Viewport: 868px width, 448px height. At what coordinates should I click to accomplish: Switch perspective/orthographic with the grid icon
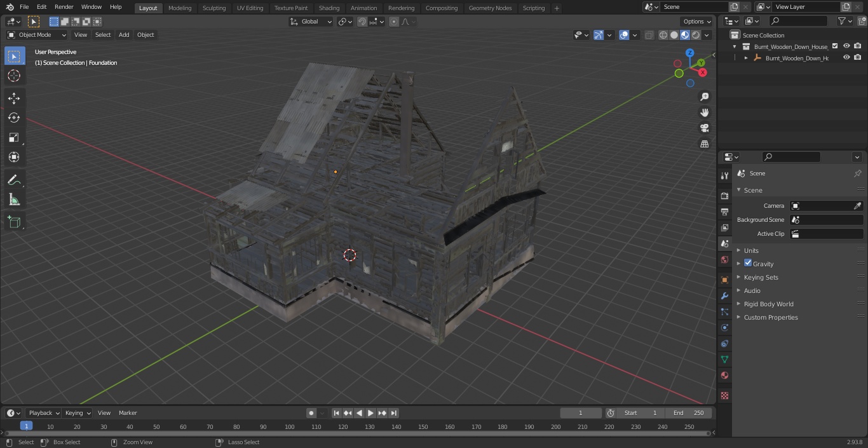[x=704, y=144]
